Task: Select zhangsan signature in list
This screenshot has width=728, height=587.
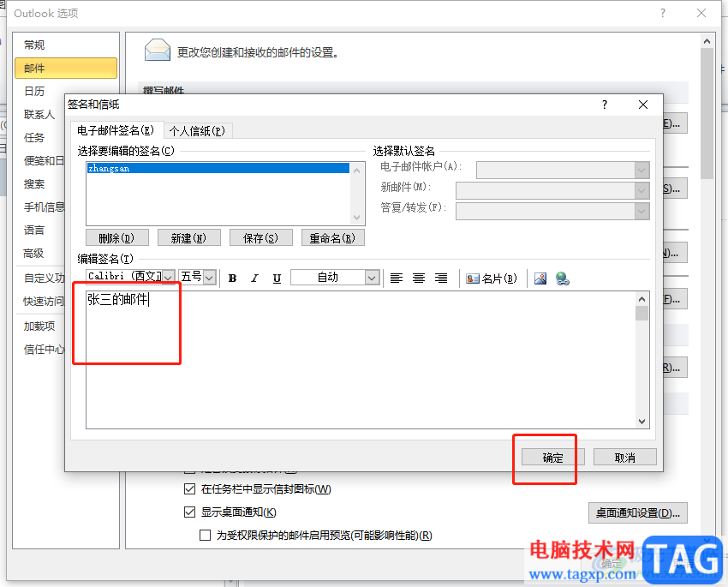Action: click(218, 168)
